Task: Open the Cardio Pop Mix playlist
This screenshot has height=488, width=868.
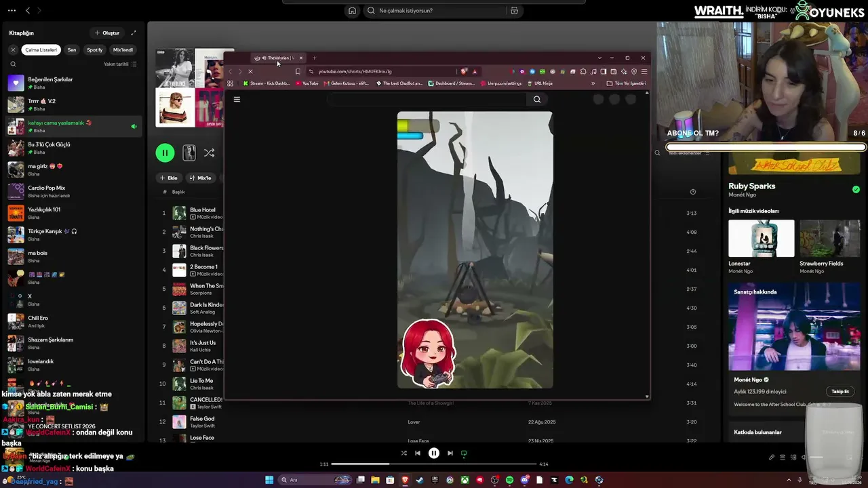Action: coord(73,192)
